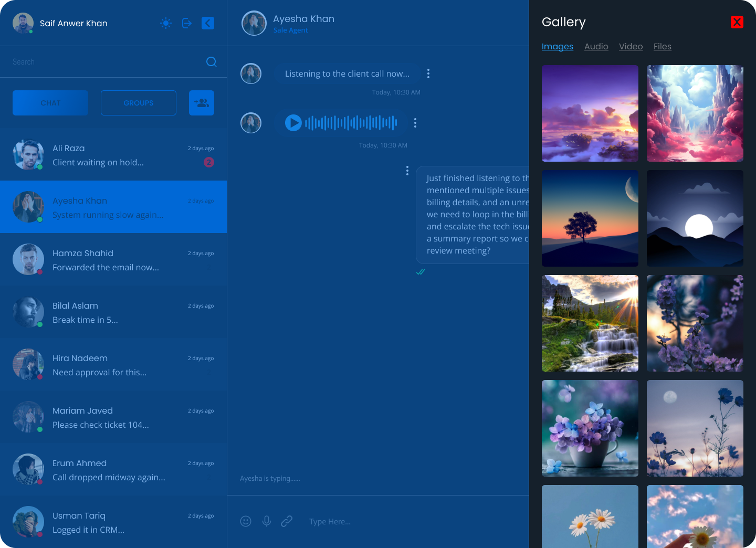Click Erum Ahmed's avatar in chat list

[x=28, y=469]
